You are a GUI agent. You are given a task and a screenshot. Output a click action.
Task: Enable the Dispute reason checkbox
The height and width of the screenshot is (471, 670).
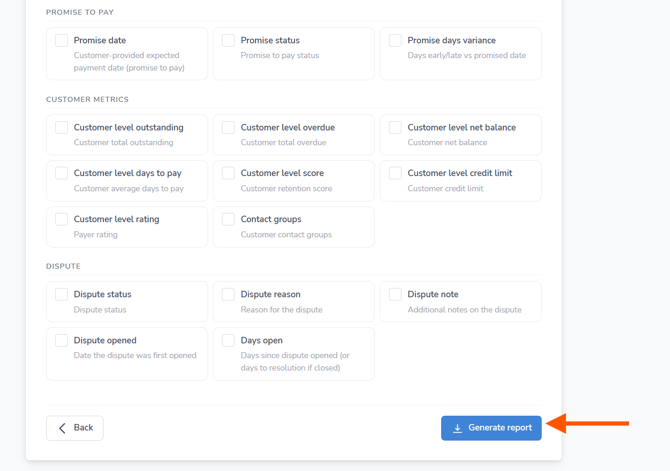pos(228,295)
